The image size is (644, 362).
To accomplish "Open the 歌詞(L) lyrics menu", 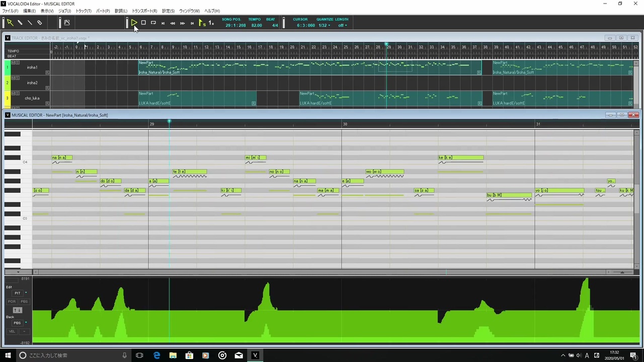I will coord(121,11).
